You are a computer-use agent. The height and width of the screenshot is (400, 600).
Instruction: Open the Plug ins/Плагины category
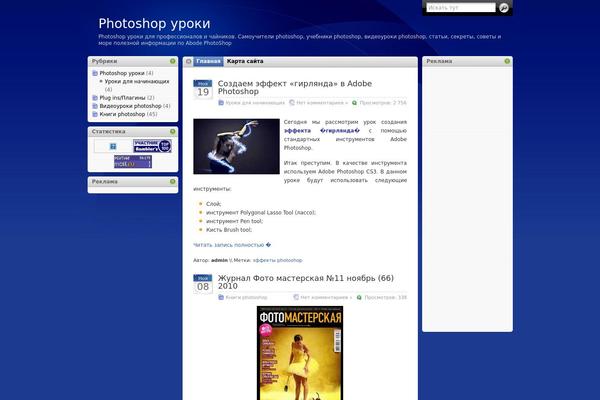click(122, 98)
